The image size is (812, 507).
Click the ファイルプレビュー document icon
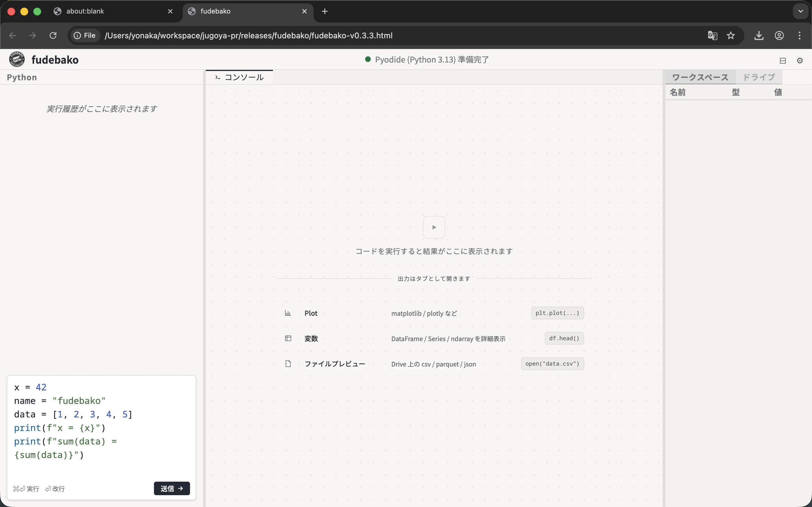(288, 363)
